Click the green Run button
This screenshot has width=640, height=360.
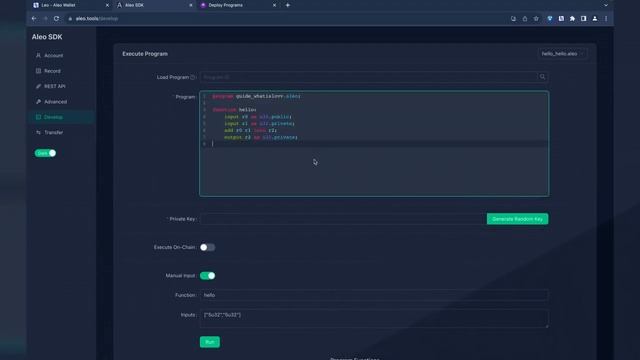210,342
